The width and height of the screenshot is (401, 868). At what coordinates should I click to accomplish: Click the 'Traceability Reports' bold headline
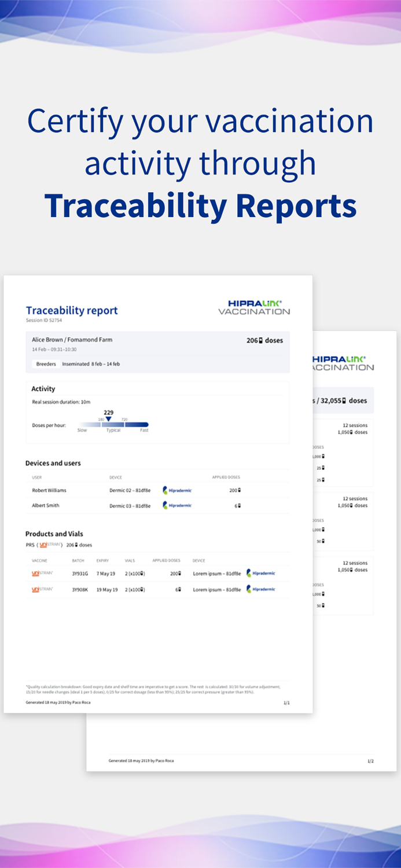click(200, 205)
